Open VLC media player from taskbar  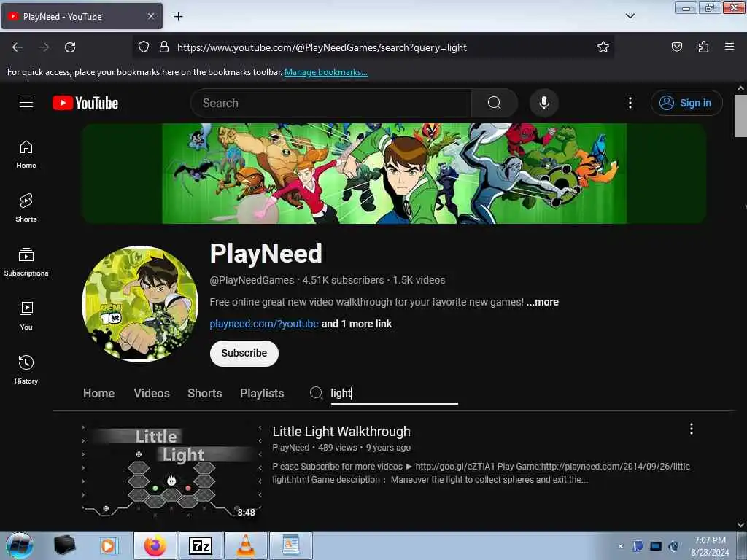[x=245, y=545]
